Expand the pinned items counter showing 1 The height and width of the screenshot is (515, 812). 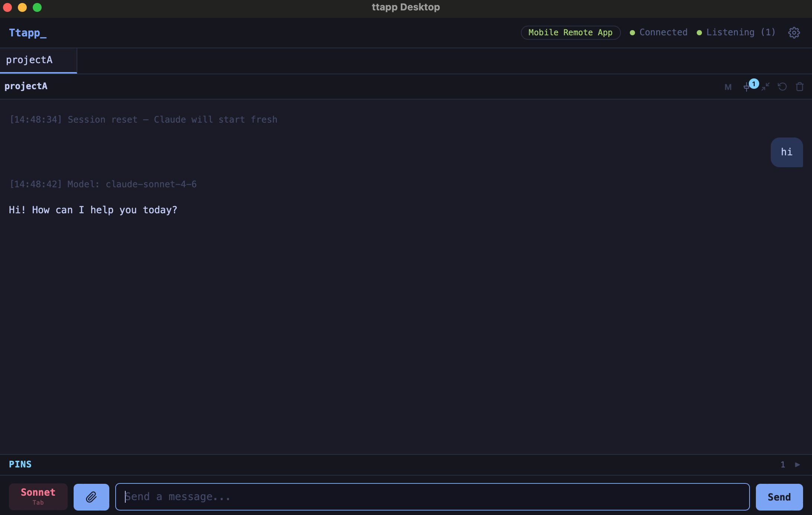pos(783,464)
